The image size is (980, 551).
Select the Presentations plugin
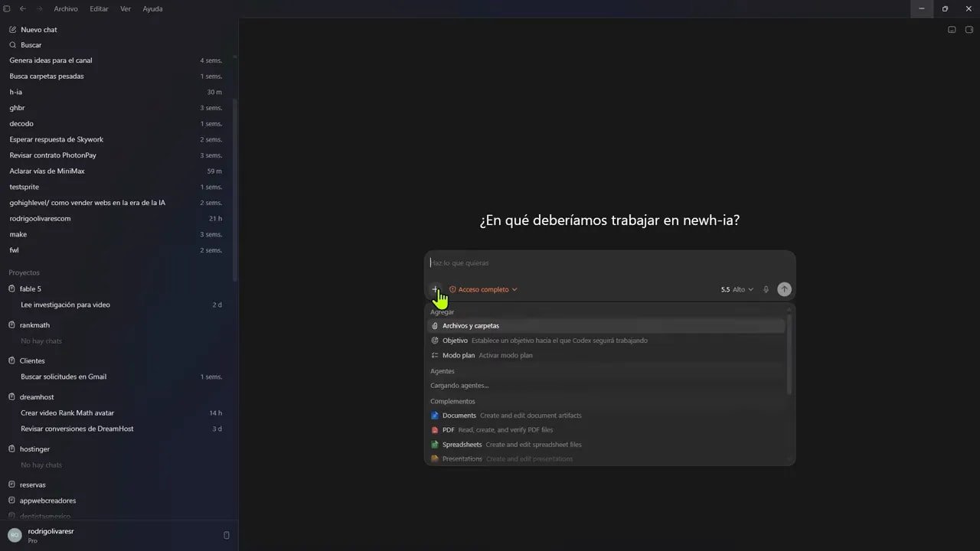[606, 459]
